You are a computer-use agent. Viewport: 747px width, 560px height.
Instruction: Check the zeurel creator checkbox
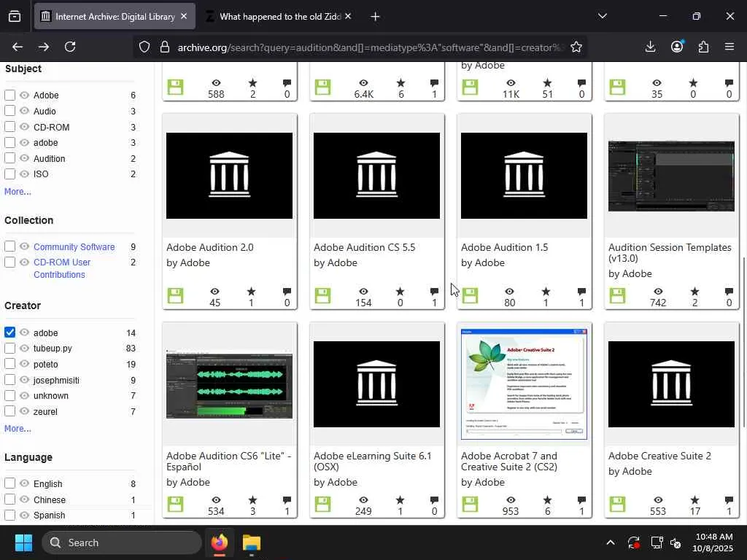tap(10, 411)
